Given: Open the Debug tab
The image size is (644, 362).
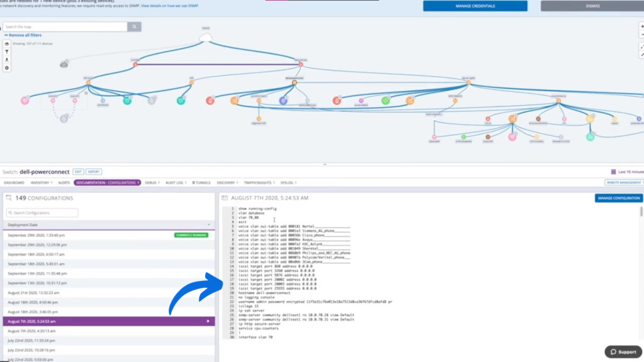Looking at the screenshot, I should coord(152,183).
